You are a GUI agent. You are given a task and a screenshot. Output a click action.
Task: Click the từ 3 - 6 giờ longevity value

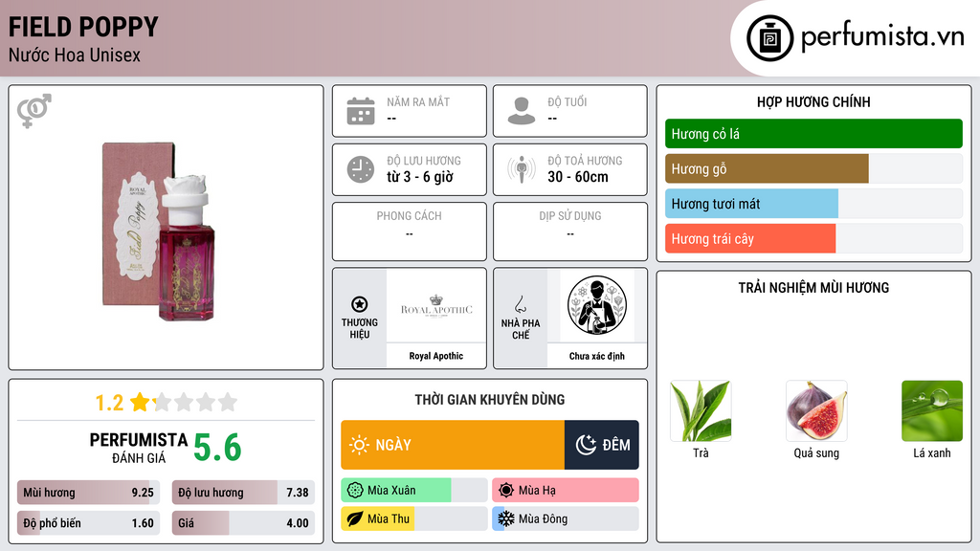[420, 177]
